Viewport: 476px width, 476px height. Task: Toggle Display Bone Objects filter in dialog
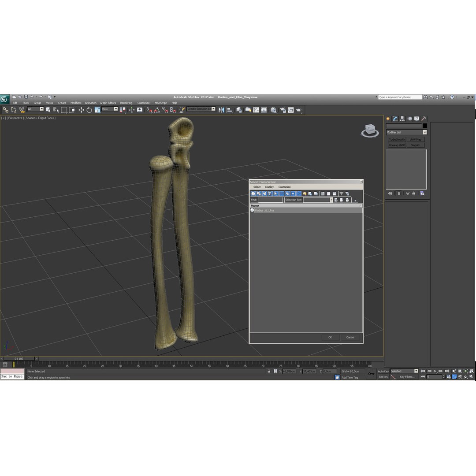coord(299,193)
